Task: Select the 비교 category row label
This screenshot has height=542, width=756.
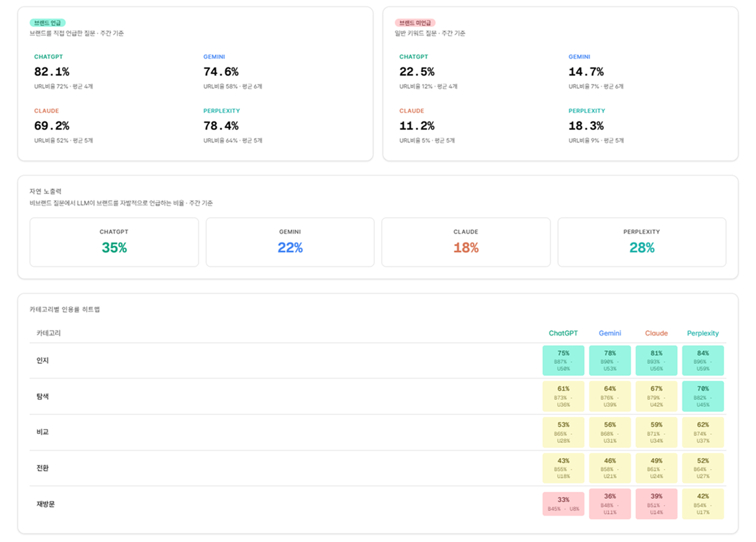Action: pyautogui.click(x=42, y=432)
